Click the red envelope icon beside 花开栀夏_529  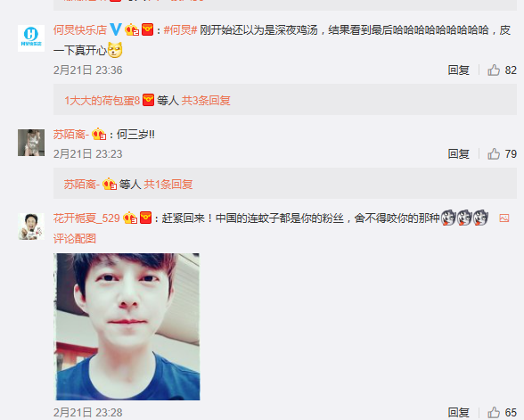point(146,218)
